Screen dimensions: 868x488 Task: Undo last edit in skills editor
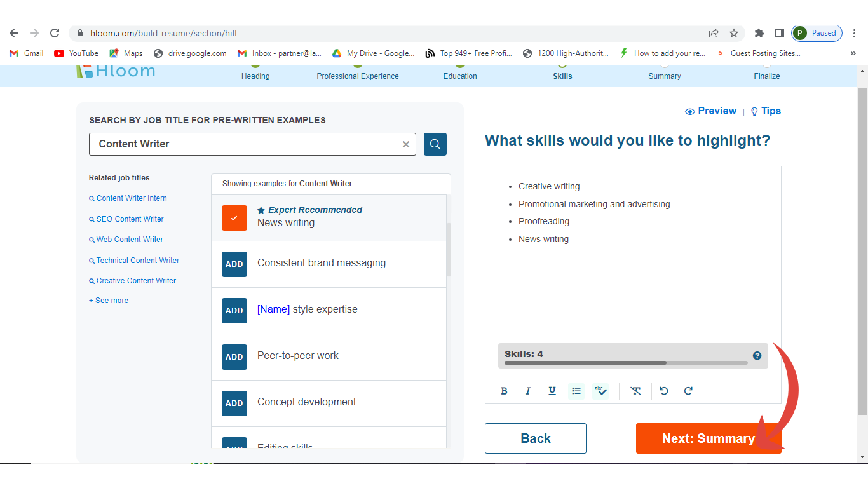pos(664,391)
